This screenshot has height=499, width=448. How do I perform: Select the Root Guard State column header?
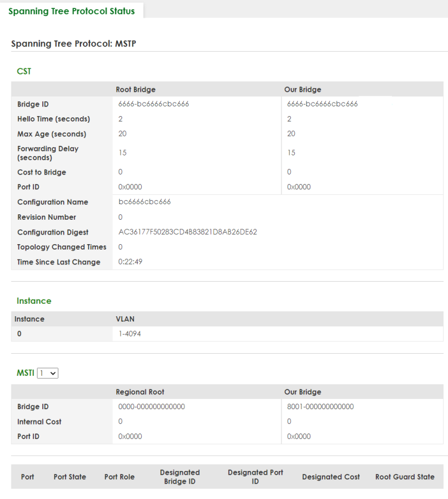pos(405,477)
